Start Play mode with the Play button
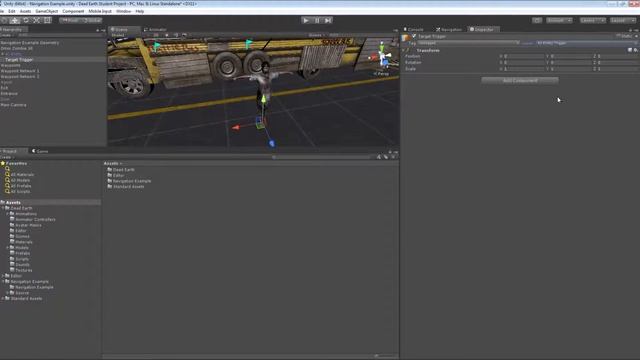Screen dimensions: 640x360 tap(306, 20)
